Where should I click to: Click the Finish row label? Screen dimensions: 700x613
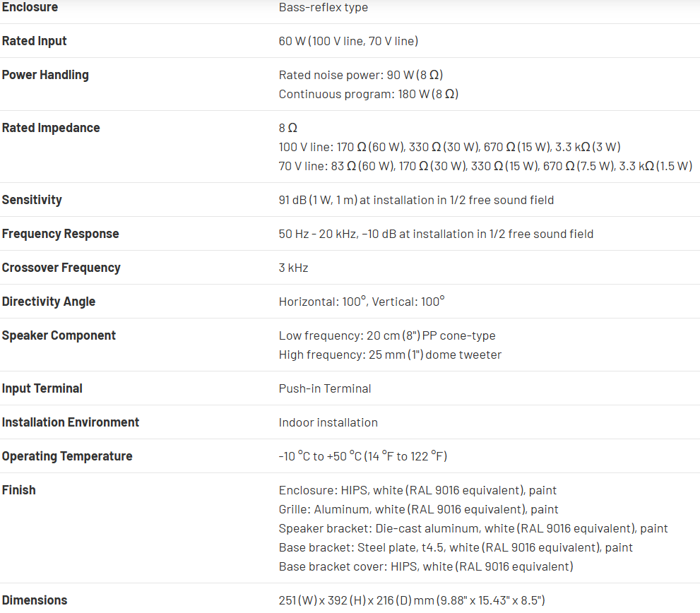[x=18, y=490]
